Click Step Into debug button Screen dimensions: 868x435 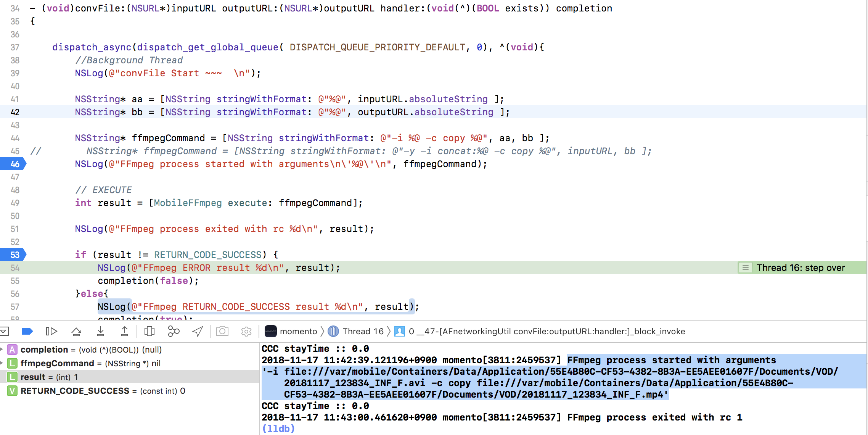coord(101,331)
